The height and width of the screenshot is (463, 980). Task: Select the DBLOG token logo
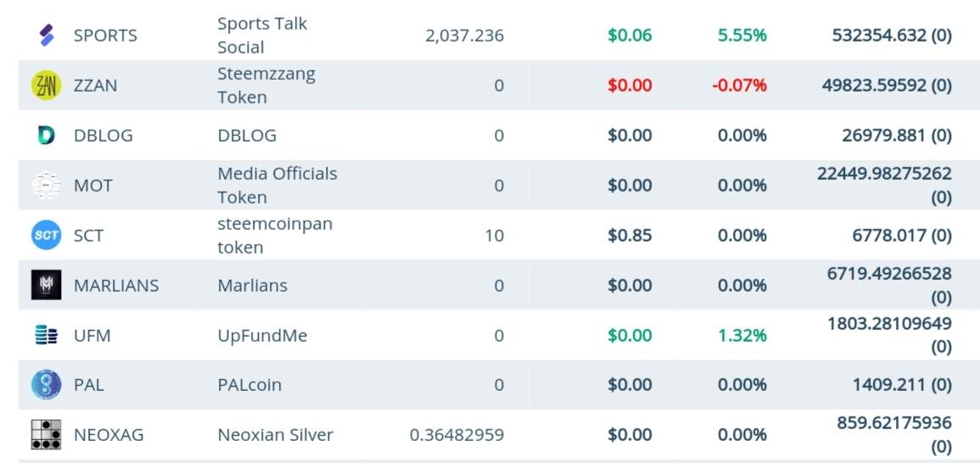[46, 136]
